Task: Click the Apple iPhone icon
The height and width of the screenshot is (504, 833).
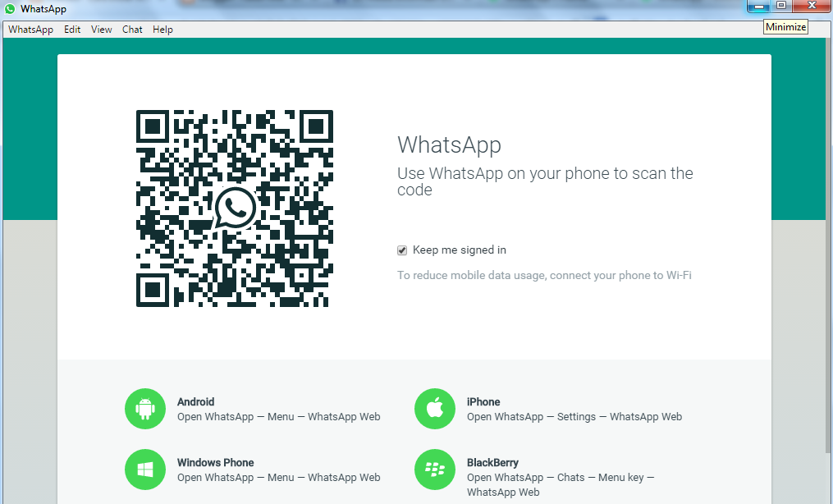Action: point(435,409)
